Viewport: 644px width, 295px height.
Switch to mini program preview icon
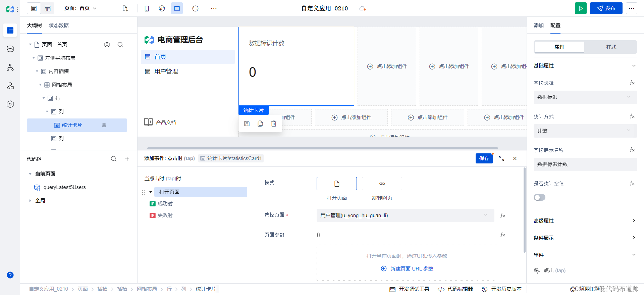pyautogui.click(x=162, y=8)
